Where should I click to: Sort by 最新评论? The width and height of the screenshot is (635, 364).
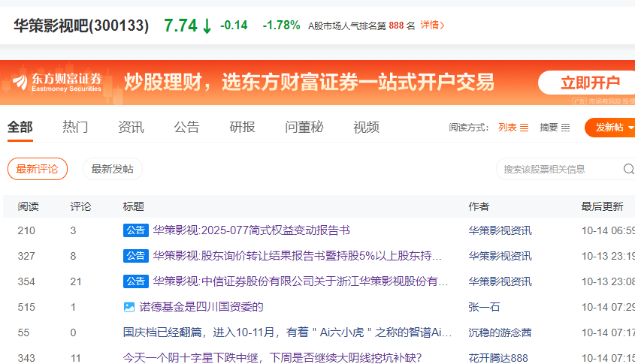pyautogui.click(x=38, y=169)
